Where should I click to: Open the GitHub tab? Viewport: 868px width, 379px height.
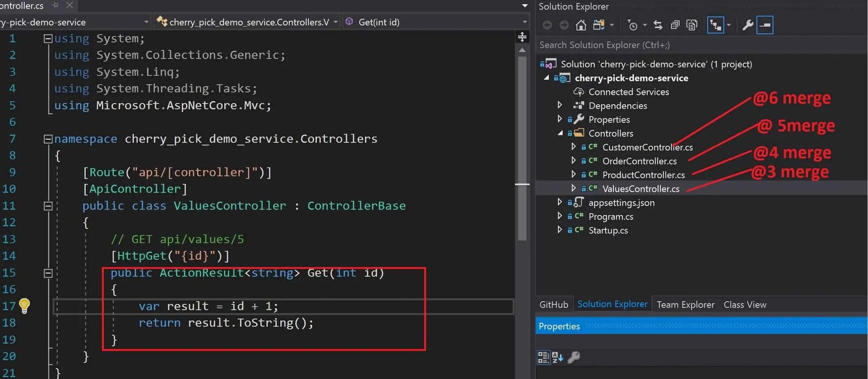click(554, 304)
